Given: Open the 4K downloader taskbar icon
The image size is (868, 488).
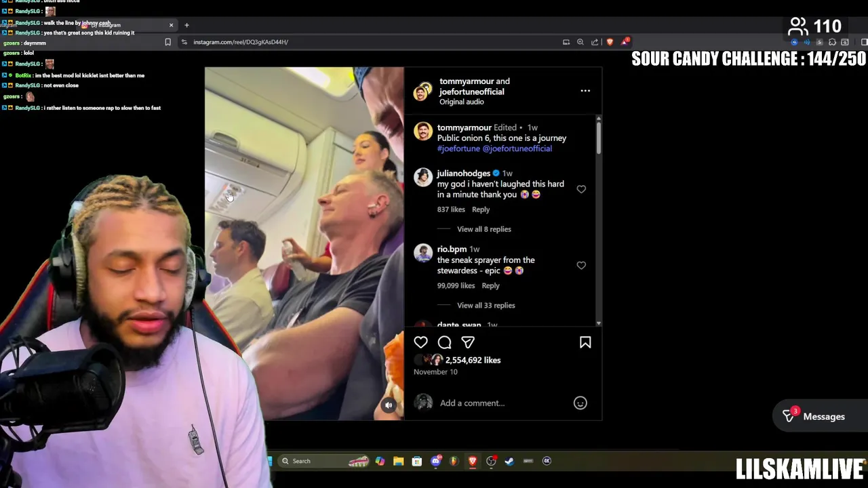Looking at the screenshot, I should coord(547,461).
